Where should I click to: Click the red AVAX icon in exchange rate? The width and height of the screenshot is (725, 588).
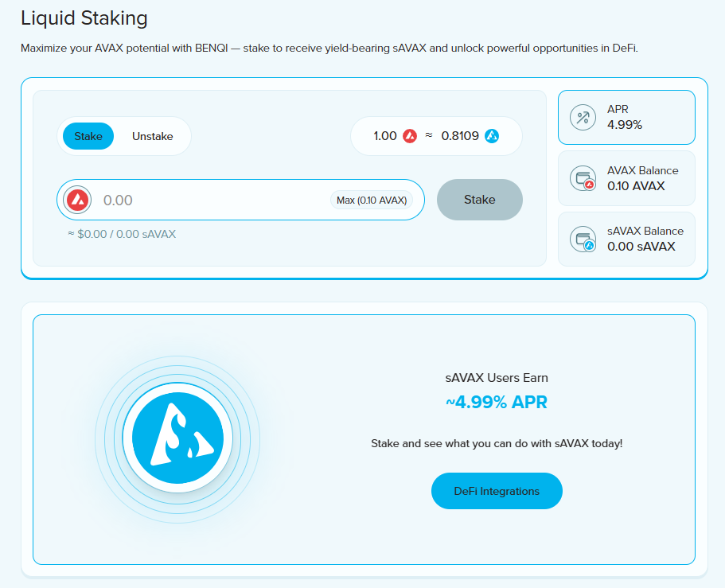[x=410, y=136]
